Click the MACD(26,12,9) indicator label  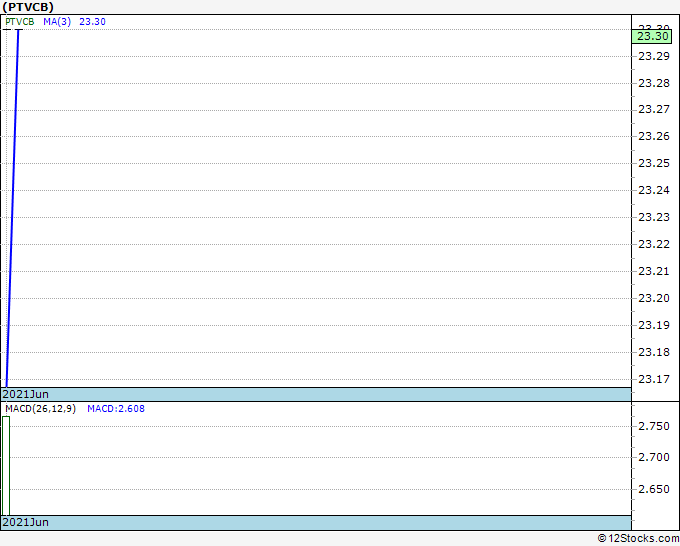click(40, 409)
